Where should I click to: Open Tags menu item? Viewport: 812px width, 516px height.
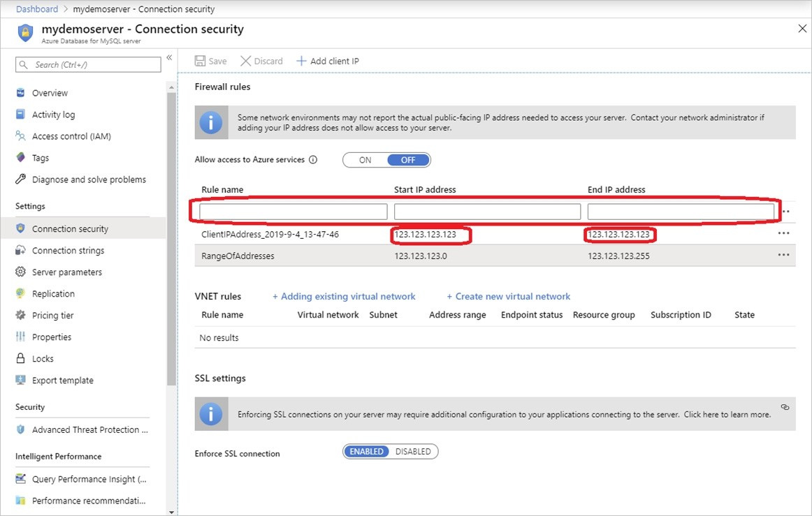41,158
